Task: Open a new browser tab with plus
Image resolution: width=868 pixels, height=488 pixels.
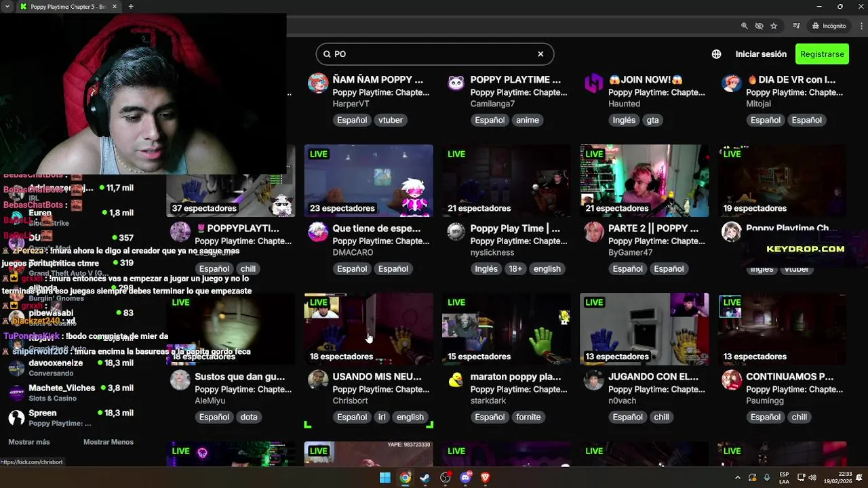Action: click(x=131, y=7)
